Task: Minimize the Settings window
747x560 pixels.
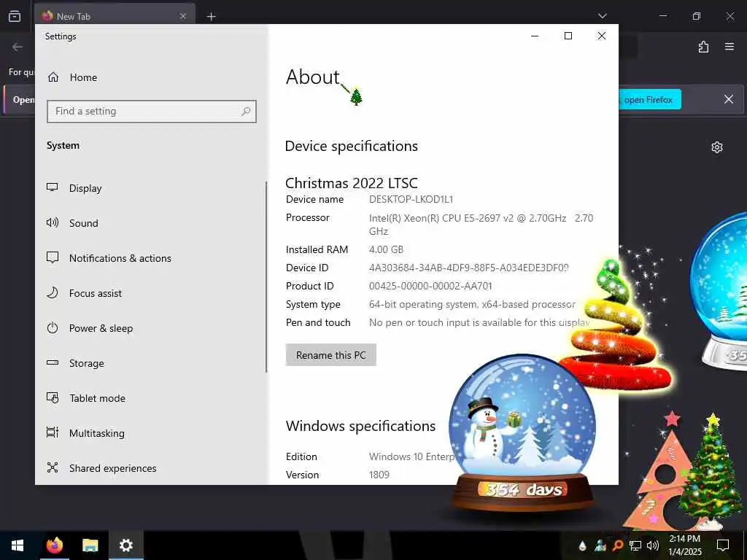Action: tap(535, 36)
